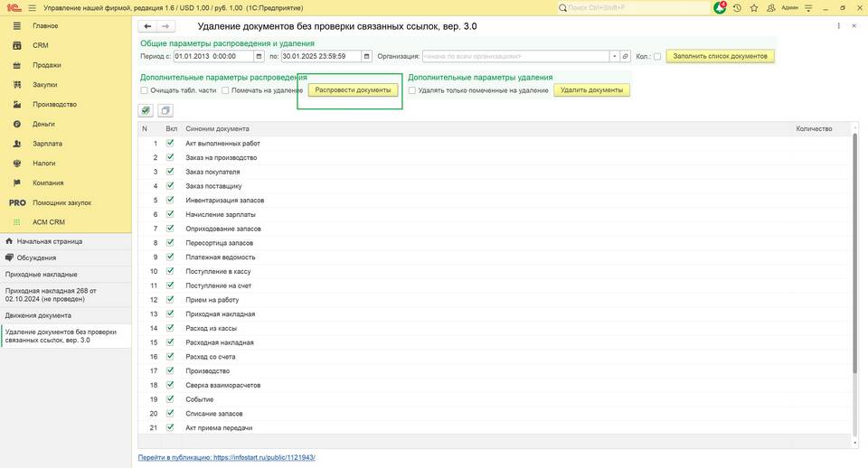The image size is (868, 468).
Task: Expand the Организация dropdown list
Action: tap(614, 56)
